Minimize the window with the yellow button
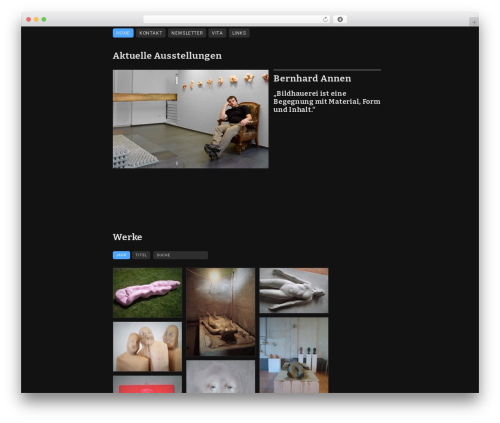The height and width of the screenshot is (423, 500). (x=36, y=19)
